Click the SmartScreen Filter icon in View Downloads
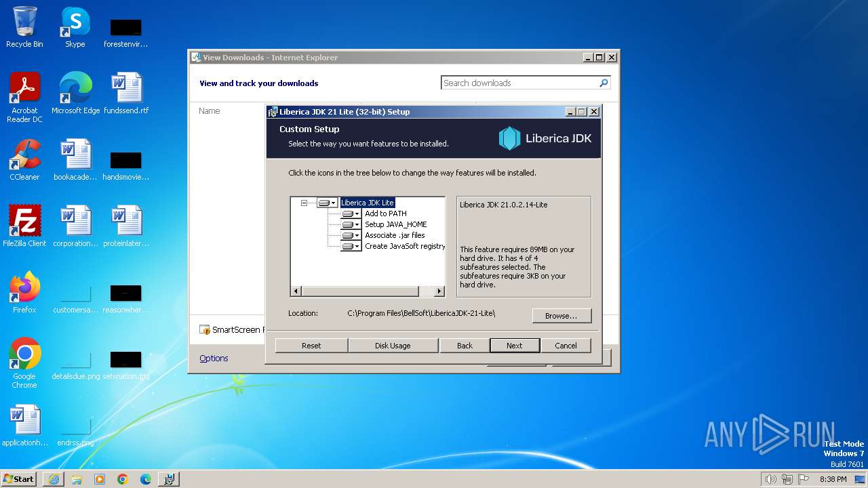Viewport: 868px width, 488px height. tap(204, 330)
